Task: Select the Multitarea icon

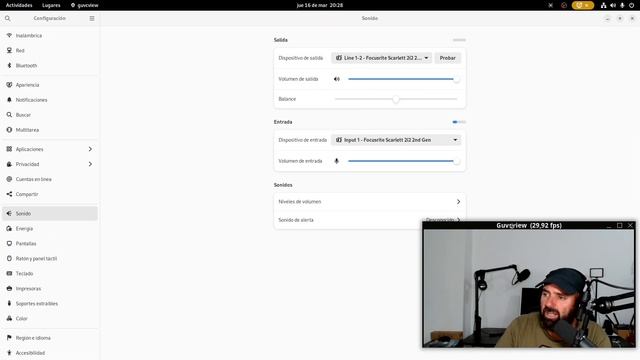Action: pyautogui.click(x=9, y=130)
